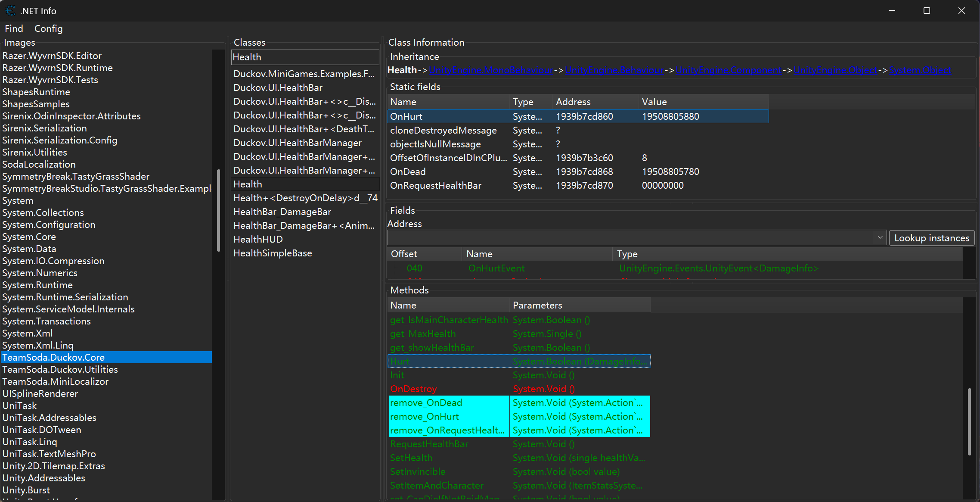Select Duckov.UI.HealthBarManager in Classes list
Viewport: 980px width, 502px height.
coord(298,142)
